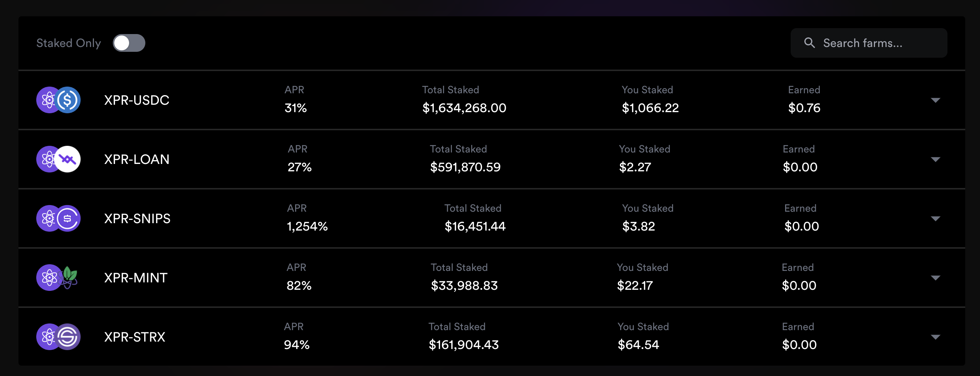Click the XPR-LOAN Total Staked value
The width and height of the screenshot is (980, 376).
465,167
